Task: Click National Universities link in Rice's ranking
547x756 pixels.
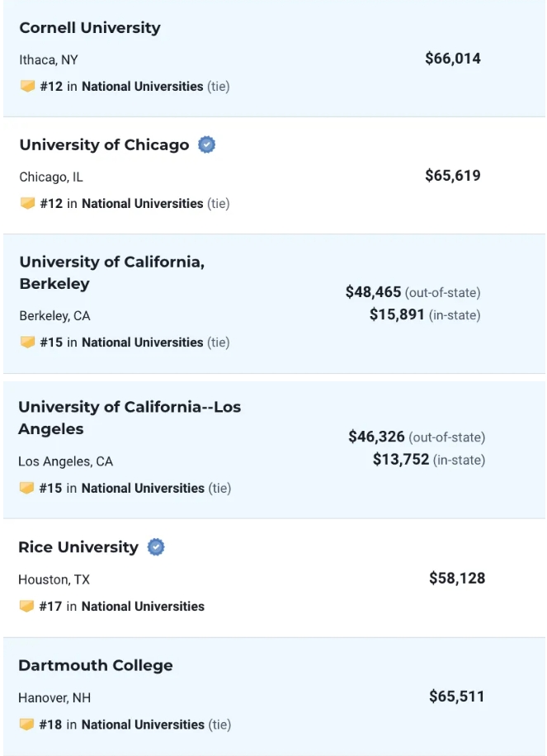Action: pyautogui.click(x=143, y=606)
